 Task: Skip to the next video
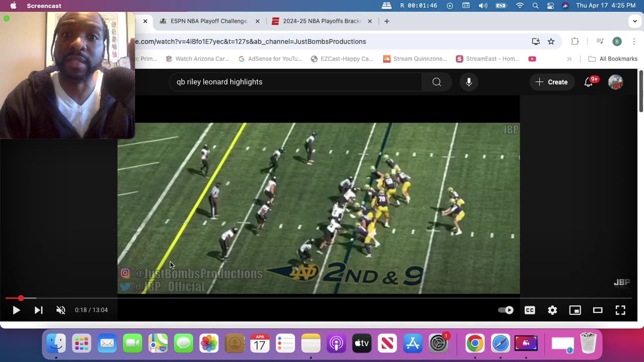(38, 310)
